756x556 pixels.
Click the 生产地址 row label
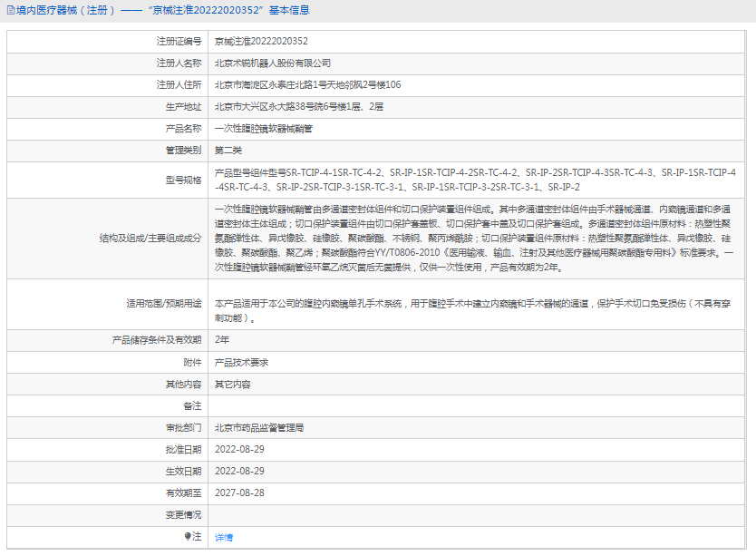184,107
